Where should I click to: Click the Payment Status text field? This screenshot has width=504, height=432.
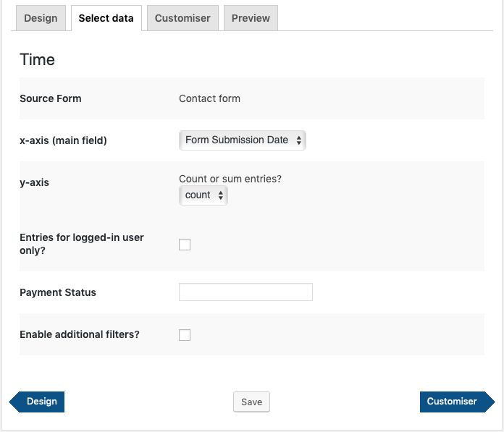[245, 292]
